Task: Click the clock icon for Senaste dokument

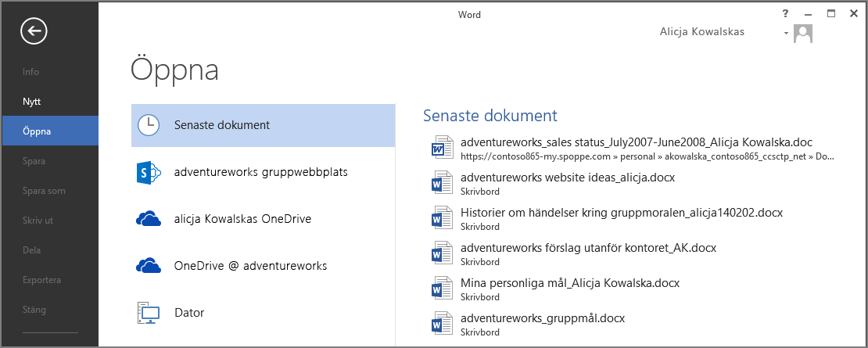Action: pos(149,125)
